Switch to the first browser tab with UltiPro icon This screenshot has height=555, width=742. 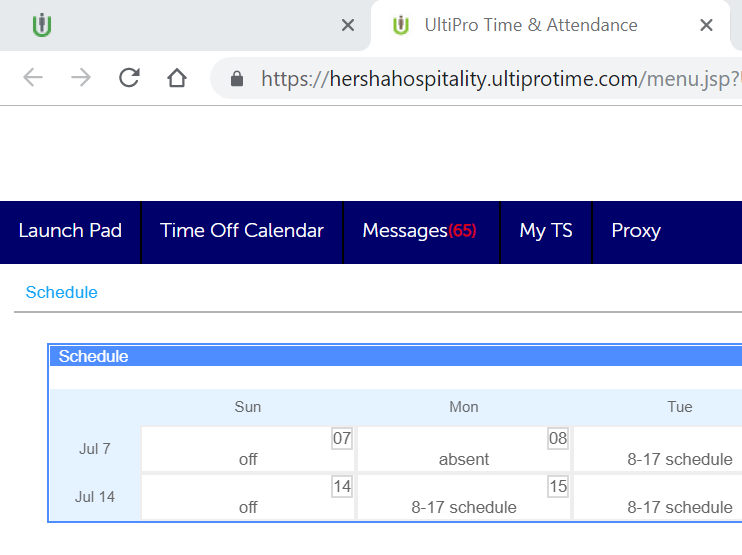[x=185, y=25]
